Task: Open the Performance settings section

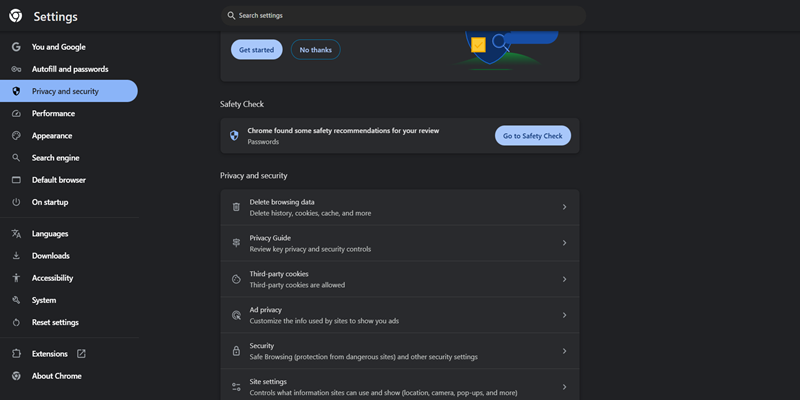Action: tap(53, 113)
